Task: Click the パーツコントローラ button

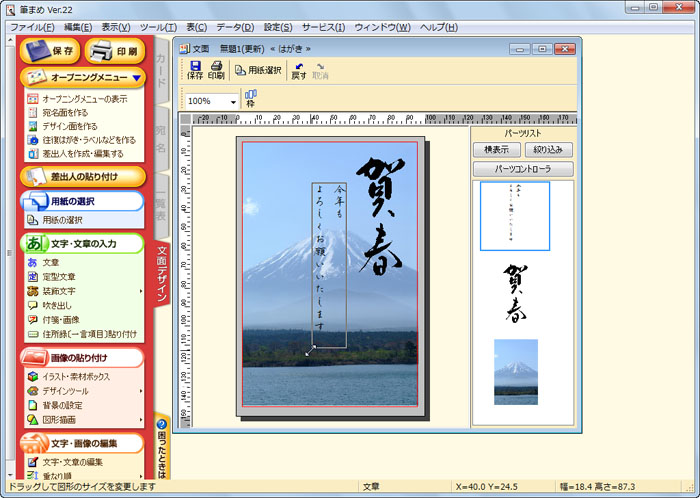Action: click(x=522, y=169)
